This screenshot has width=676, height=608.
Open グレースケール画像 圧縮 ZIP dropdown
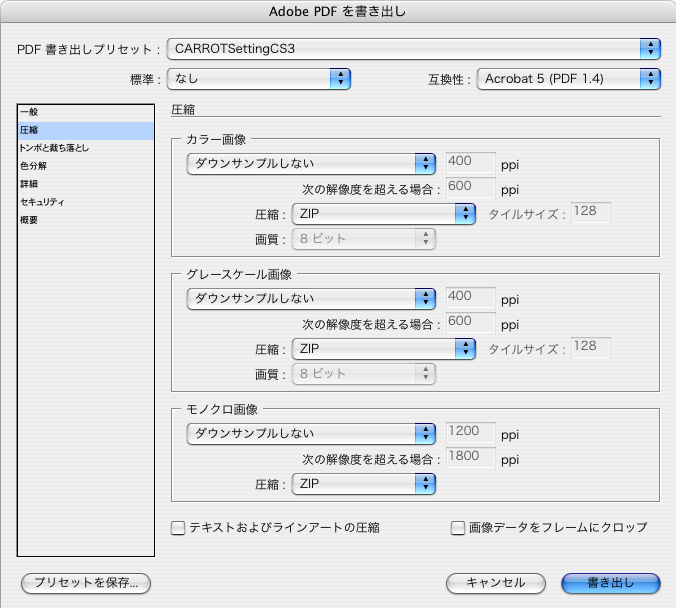point(384,349)
